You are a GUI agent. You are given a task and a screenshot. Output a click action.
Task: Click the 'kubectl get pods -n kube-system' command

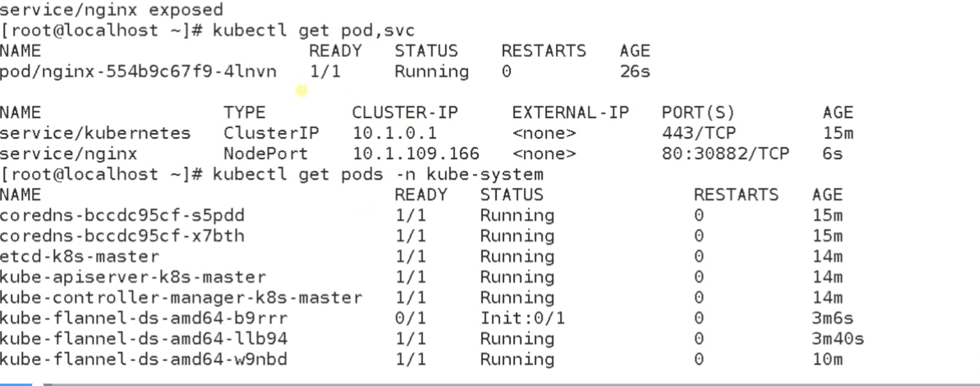(377, 175)
